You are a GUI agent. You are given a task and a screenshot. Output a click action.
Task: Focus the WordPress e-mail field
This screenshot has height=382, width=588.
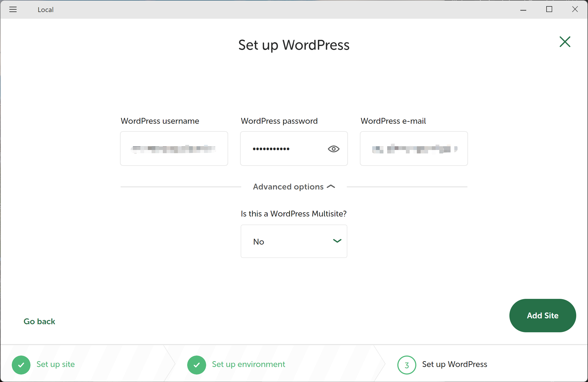tap(414, 149)
